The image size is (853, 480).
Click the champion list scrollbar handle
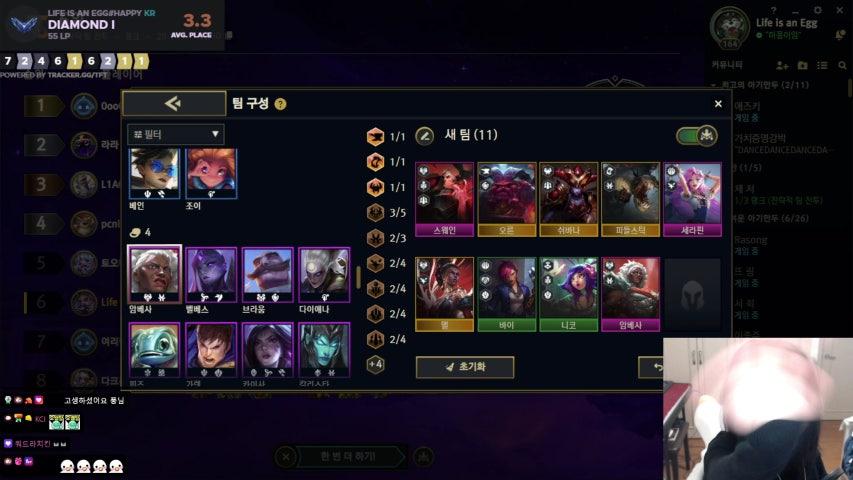358,278
